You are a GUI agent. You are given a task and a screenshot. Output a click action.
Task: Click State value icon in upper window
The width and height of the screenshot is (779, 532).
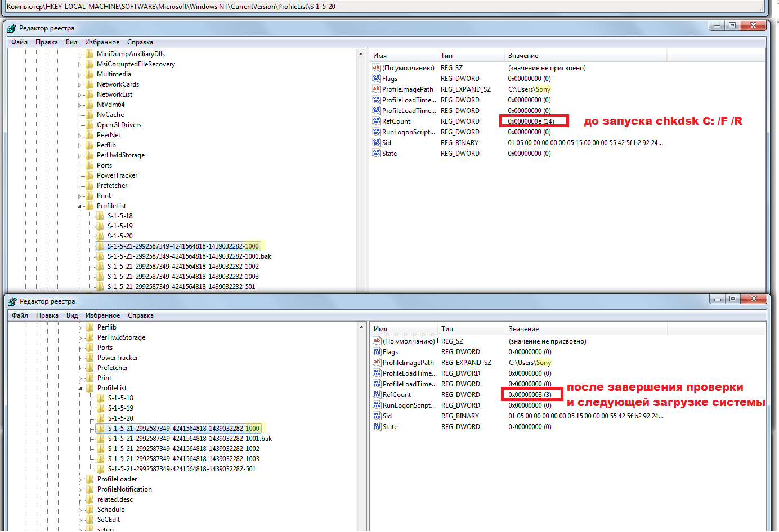377,153
